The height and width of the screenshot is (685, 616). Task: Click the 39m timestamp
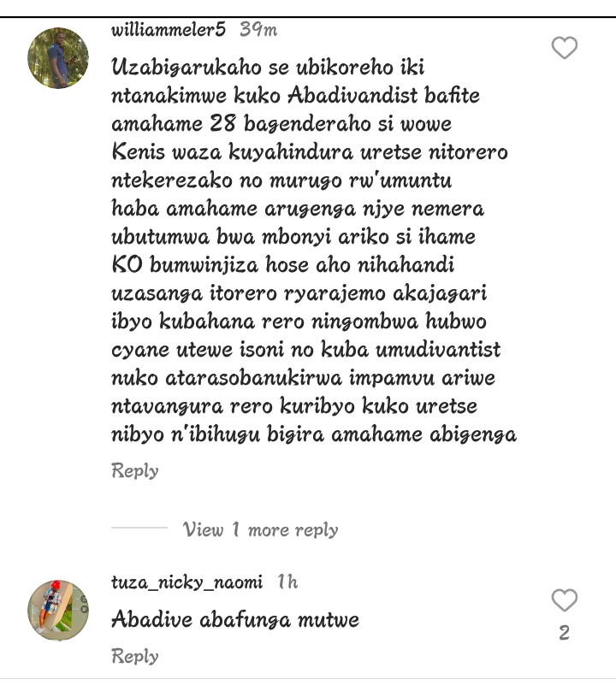click(258, 30)
